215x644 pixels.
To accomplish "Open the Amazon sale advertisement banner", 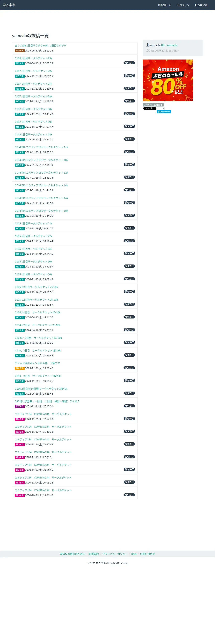I will [168, 80].
